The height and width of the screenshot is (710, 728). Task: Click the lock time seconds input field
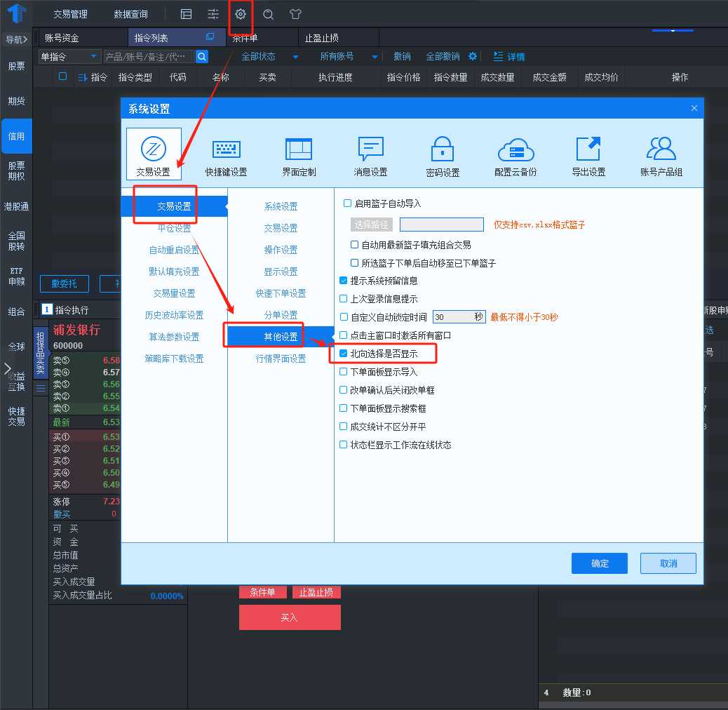pyautogui.click(x=459, y=317)
